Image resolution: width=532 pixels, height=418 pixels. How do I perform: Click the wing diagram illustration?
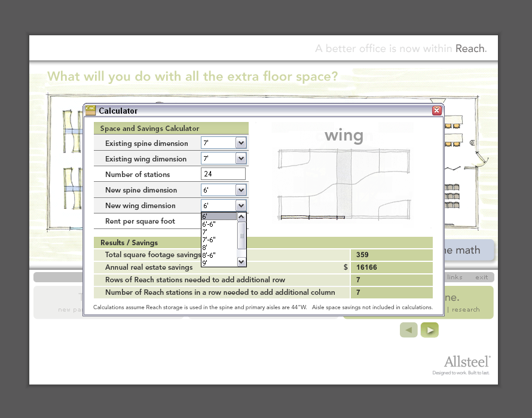pos(344,184)
